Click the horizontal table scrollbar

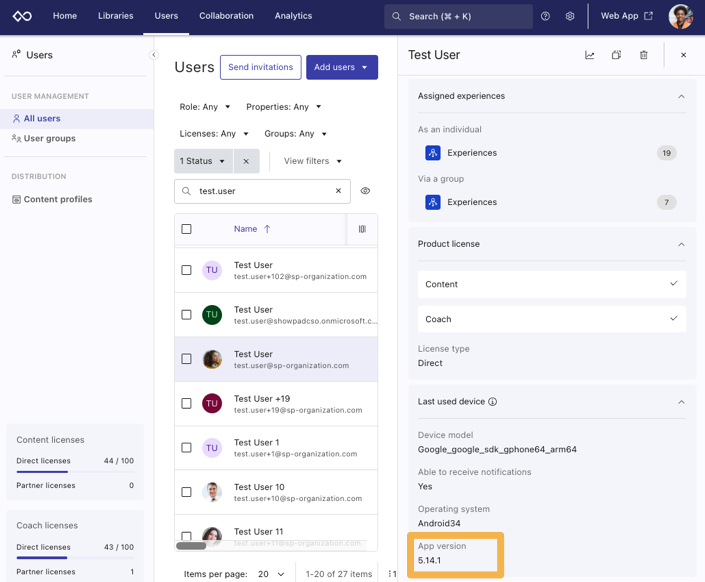coord(191,546)
